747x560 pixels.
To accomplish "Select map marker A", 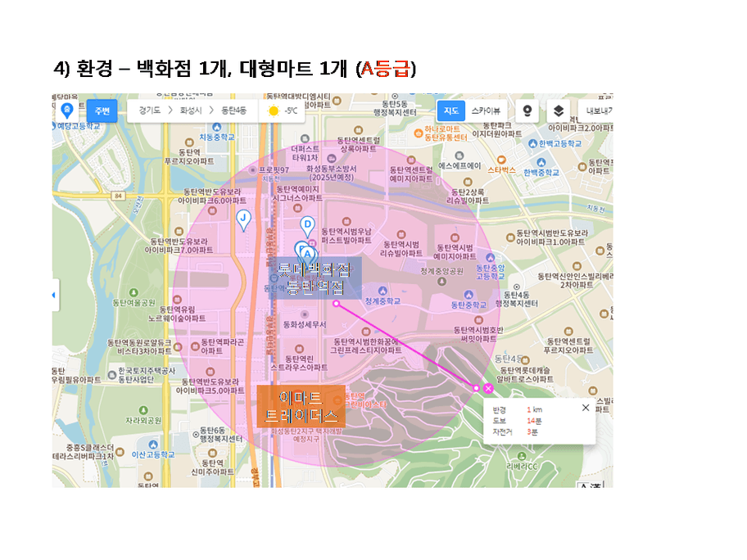I will coord(308,256).
